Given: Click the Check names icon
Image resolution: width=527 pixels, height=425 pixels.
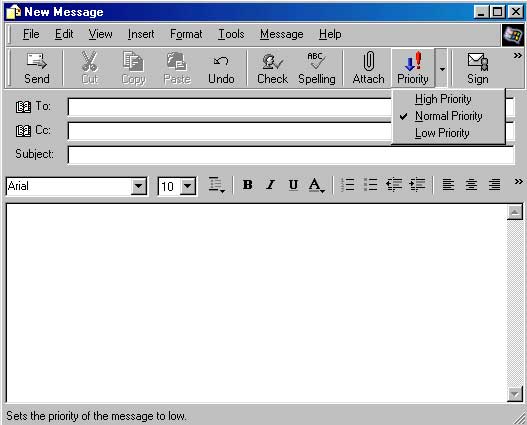Looking at the screenshot, I should (x=272, y=61).
